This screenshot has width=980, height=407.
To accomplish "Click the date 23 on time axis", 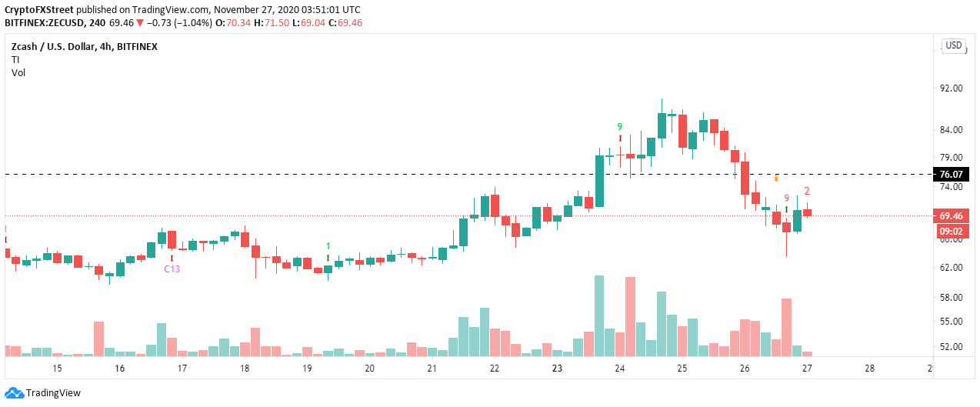I will coord(557,369).
